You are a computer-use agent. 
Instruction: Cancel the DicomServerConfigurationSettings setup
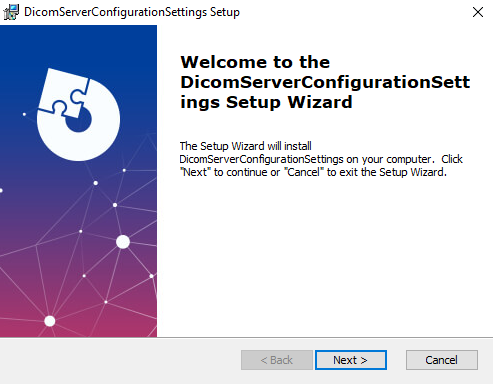(x=442, y=360)
